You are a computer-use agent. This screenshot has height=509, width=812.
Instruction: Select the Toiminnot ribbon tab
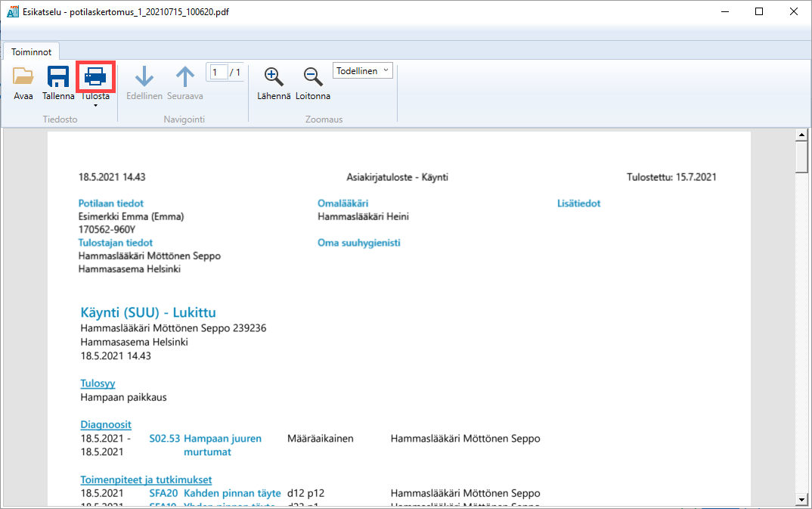coord(32,51)
